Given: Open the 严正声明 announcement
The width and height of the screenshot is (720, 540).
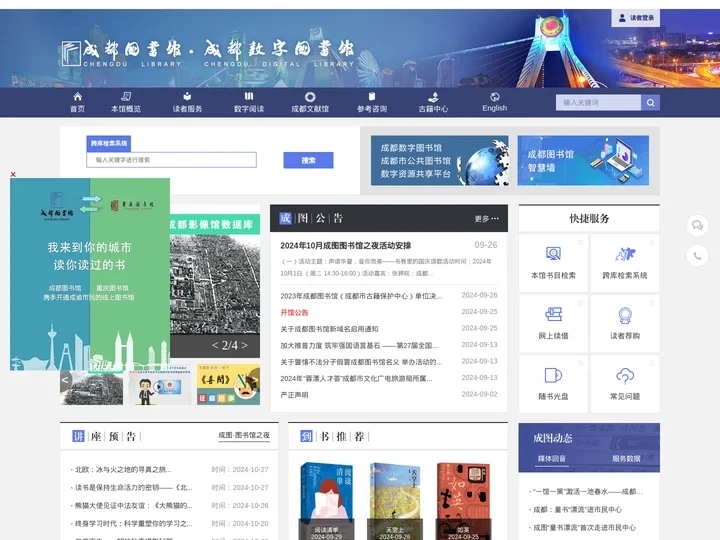Looking at the screenshot, I should (294, 395).
